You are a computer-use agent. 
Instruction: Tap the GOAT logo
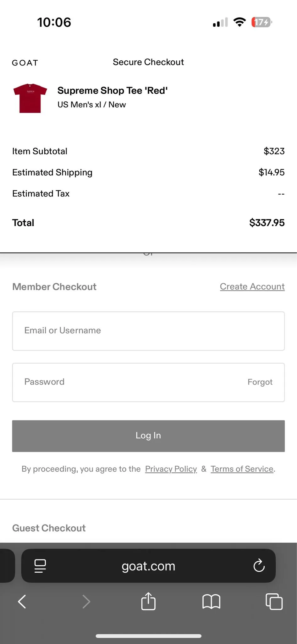click(x=25, y=63)
